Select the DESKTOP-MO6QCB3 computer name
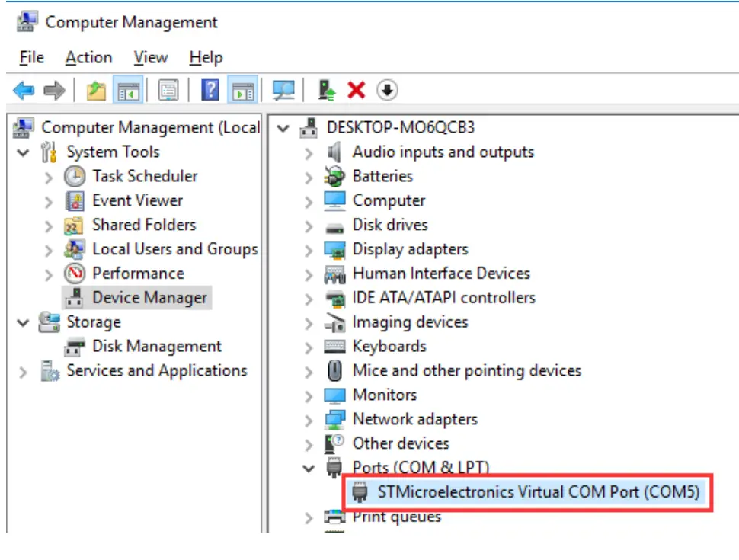This screenshot has height=560, width=739. click(x=401, y=127)
